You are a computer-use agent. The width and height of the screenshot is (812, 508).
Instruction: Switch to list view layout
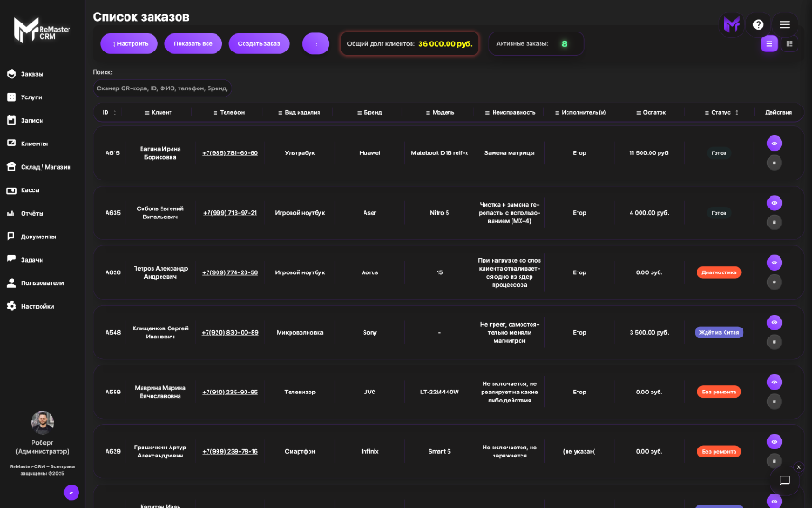coord(769,43)
